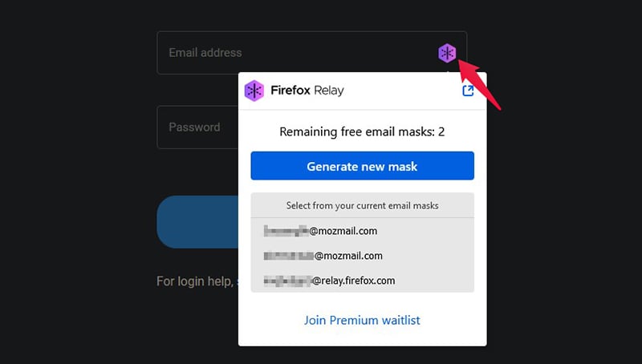
Task: Click the "Relay" word in popup title
Action: [329, 91]
